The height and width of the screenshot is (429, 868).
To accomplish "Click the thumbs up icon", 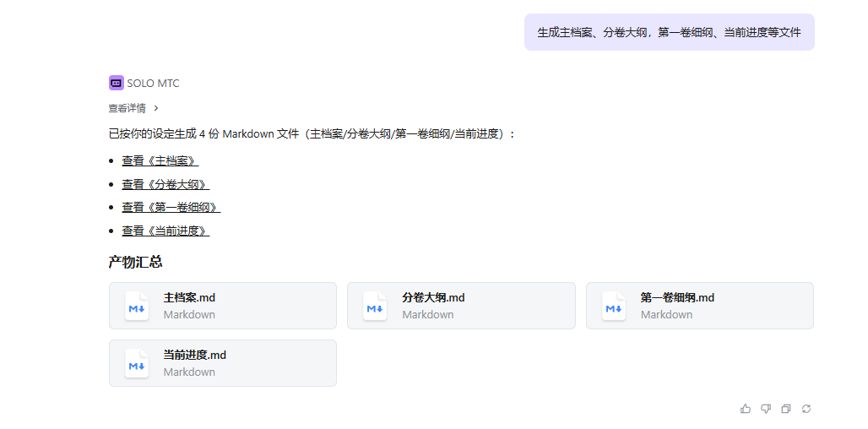I will pos(746,409).
